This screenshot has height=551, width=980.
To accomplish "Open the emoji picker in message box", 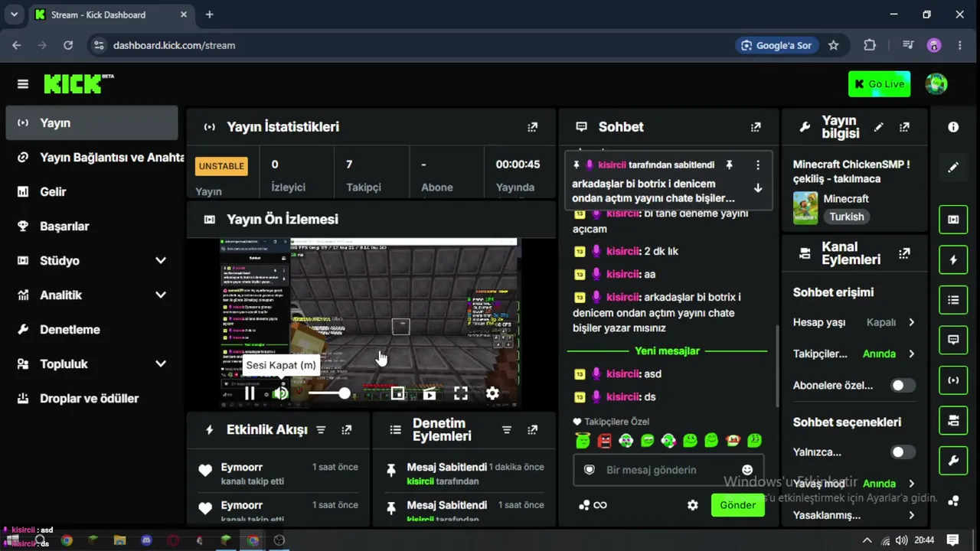I will 747,470.
